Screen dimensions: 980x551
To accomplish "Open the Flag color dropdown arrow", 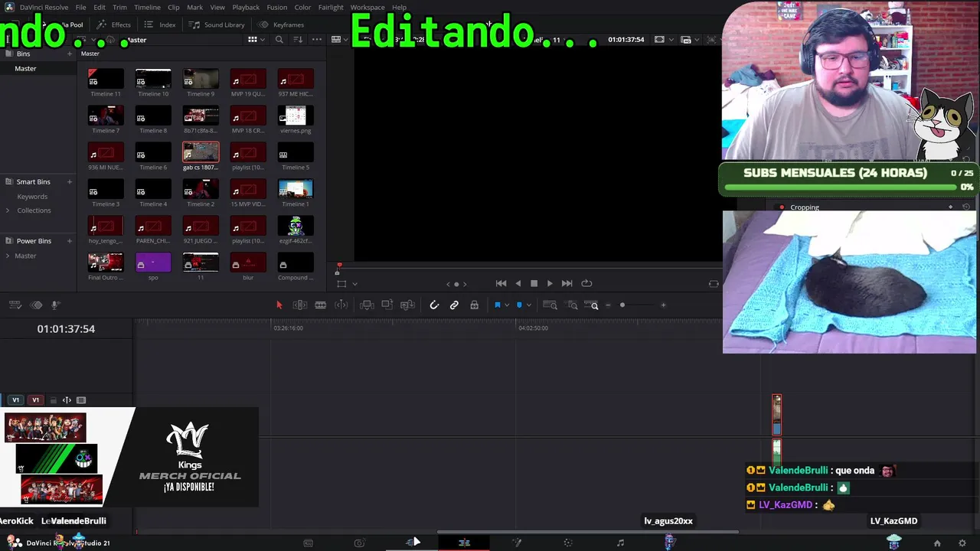I will 508,305.
